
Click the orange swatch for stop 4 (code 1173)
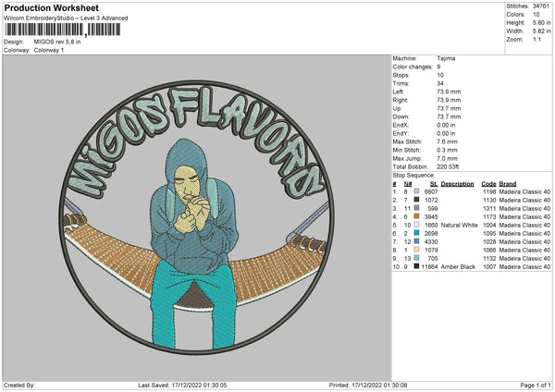[x=416, y=216]
